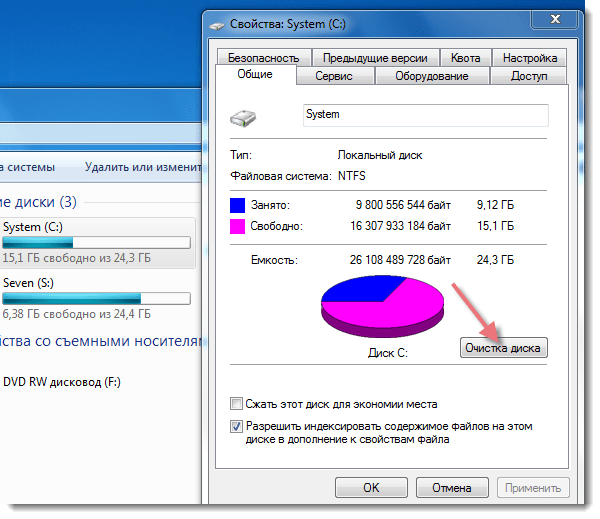Screen dimensions: 600x519
Task: Click the Seven (S:) usage bar in Explorer
Action: [96, 298]
